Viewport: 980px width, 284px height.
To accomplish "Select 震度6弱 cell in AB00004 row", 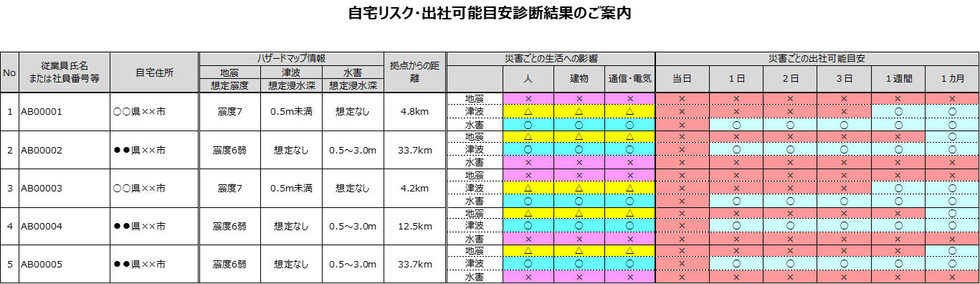I will (229, 227).
